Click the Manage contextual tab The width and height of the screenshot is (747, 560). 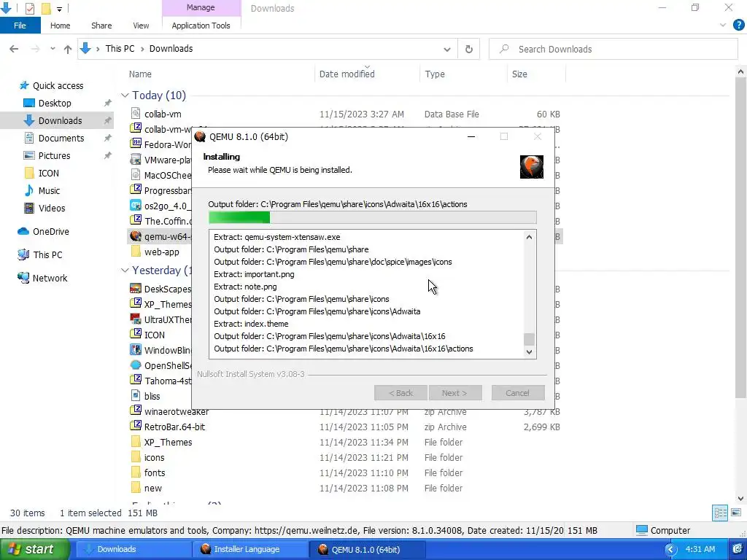(x=201, y=7)
